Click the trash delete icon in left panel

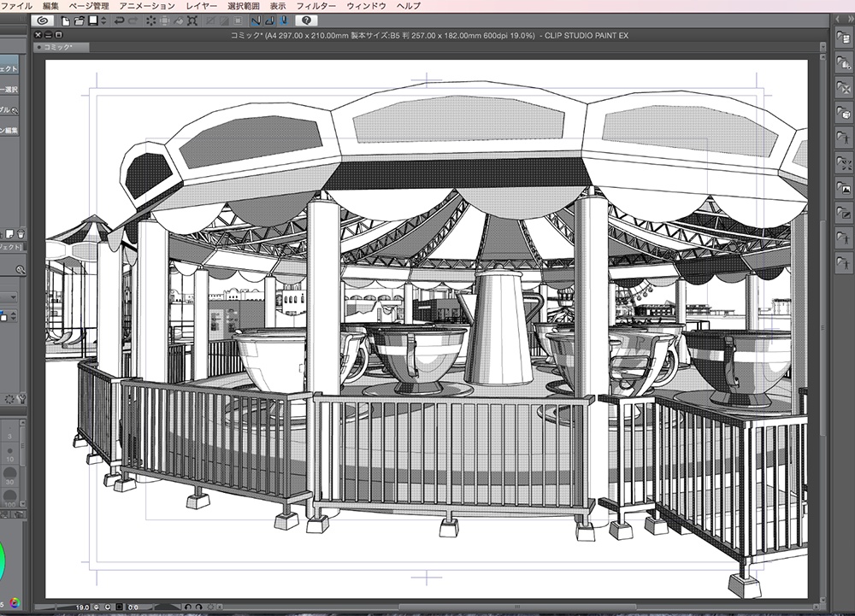[21, 234]
